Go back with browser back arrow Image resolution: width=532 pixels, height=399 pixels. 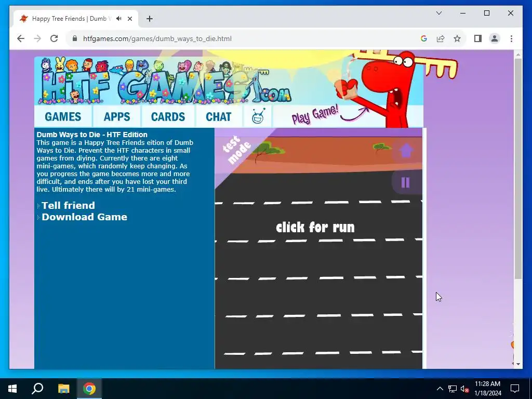21,38
